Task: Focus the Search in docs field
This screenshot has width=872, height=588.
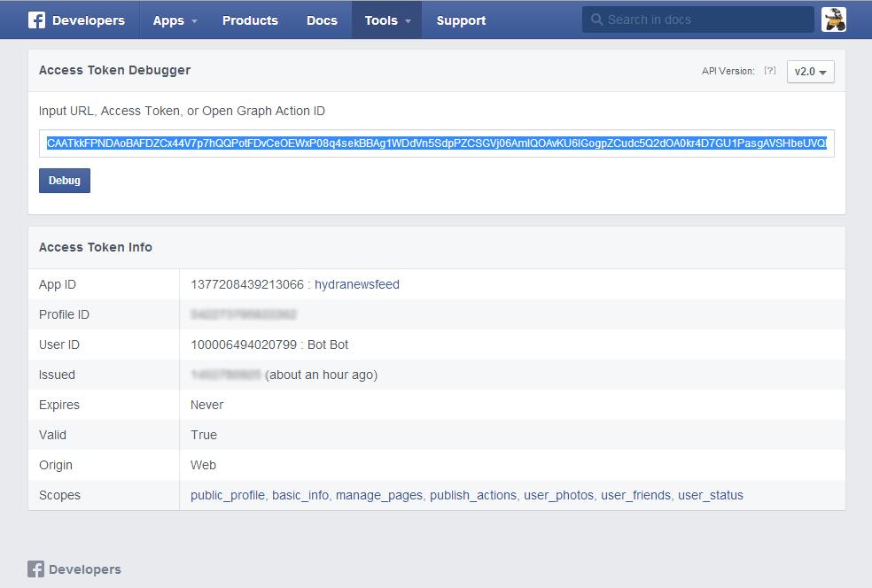Action: click(x=698, y=19)
